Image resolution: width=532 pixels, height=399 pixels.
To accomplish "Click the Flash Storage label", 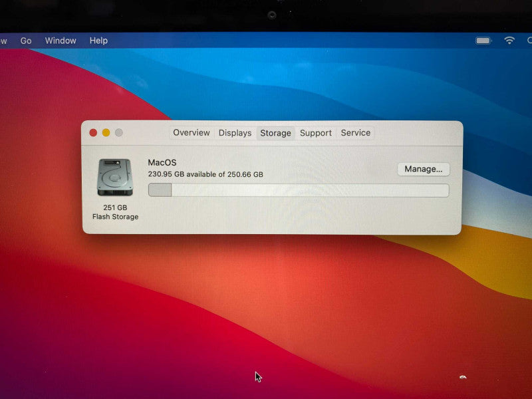I will pos(115,217).
